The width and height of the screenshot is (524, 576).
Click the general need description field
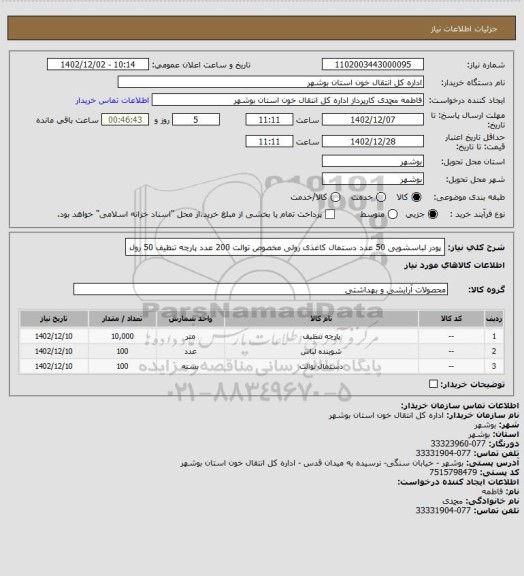click(x=285, y=247)
